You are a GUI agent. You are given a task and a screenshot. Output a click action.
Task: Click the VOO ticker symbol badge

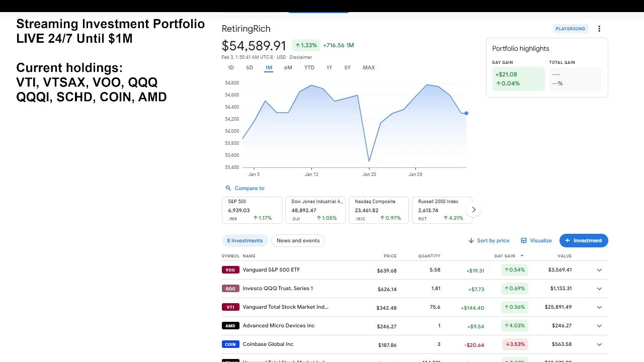tap(230, 270)
